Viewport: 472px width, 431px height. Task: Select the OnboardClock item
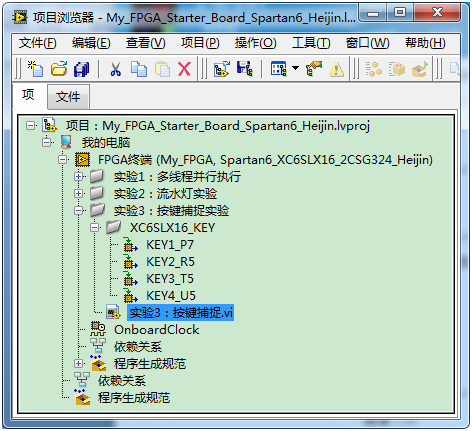(x=156, y=330)
